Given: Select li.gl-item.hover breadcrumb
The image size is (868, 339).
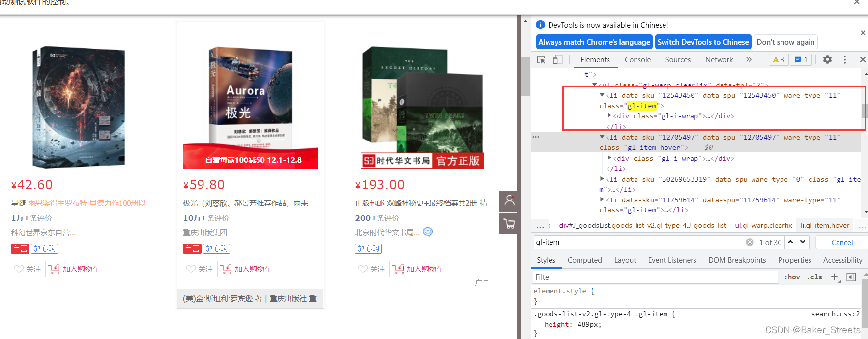Looking at the screenshot, I should [x=825, y=226].
